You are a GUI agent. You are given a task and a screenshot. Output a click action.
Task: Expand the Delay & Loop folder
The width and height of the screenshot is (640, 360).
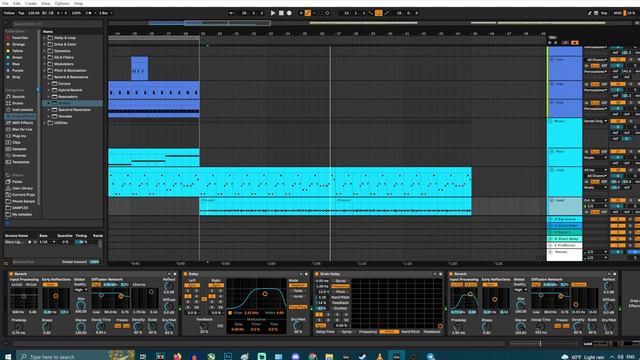coord(44,38)
